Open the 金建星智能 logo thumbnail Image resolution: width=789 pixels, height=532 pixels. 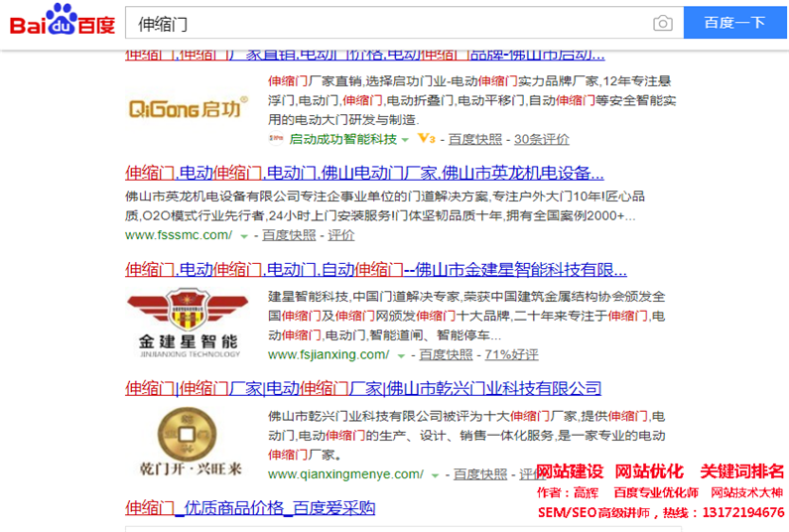(x=189, y=323)
